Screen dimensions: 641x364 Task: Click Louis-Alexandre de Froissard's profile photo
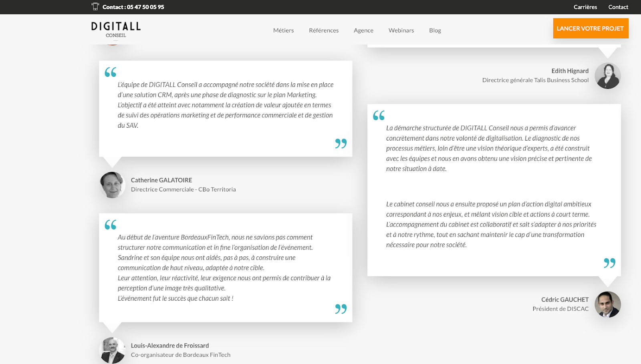(x=112, y=350)
